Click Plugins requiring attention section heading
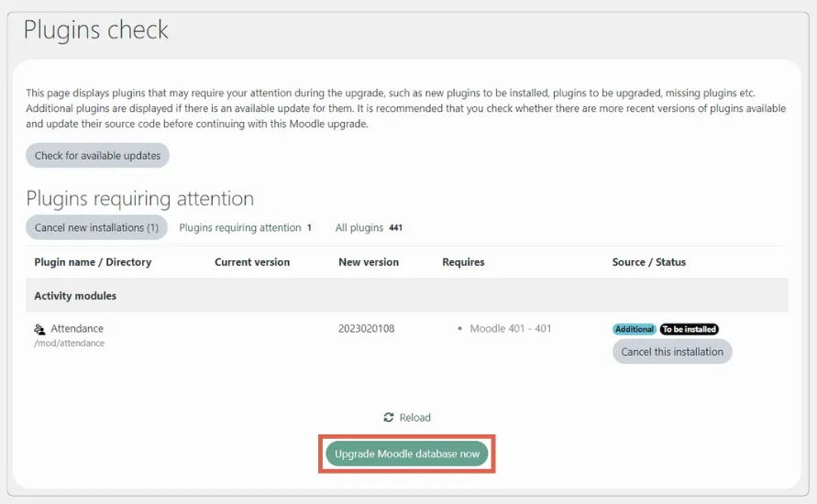Viewport: 817px width, 504px height. pos(140,198)
